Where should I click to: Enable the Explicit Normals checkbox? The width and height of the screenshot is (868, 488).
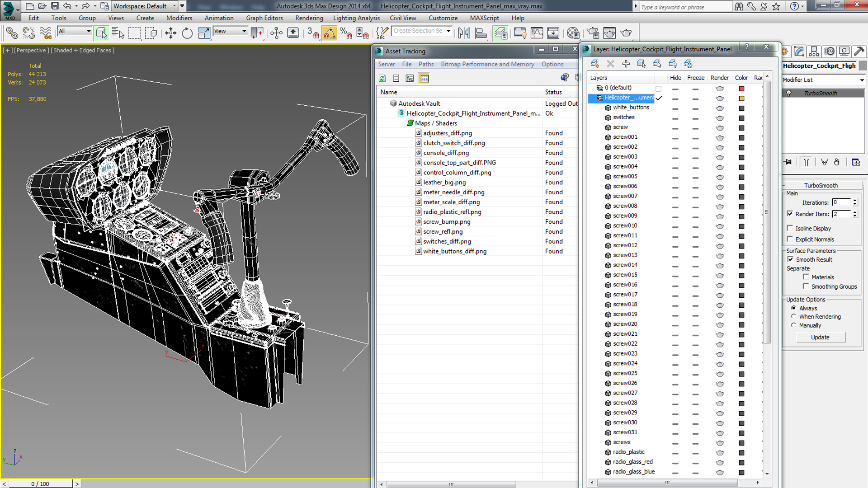coord(790,239)
